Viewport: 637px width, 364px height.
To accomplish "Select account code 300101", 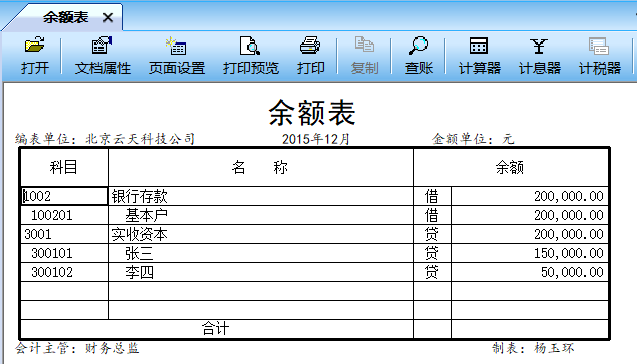I will [x=65, y=253].
